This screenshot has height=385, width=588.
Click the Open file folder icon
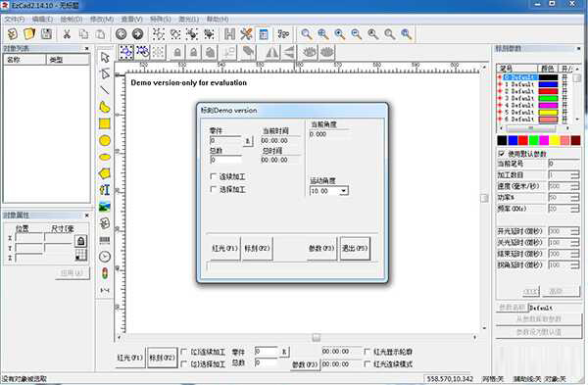click(29, 34)
